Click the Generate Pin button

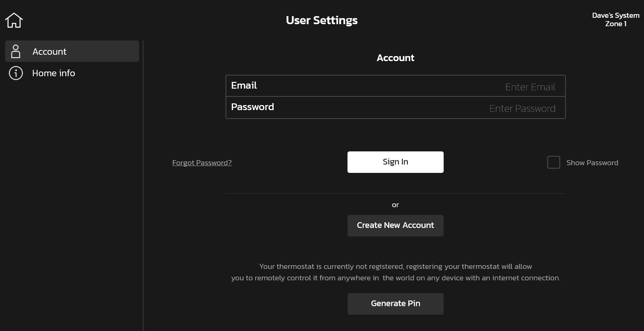[x=395, y=304]
